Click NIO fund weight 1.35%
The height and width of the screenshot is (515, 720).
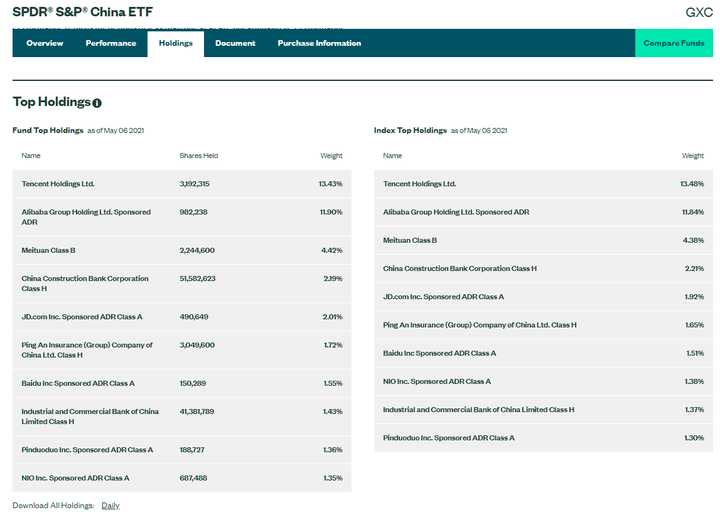click(333, 478)
